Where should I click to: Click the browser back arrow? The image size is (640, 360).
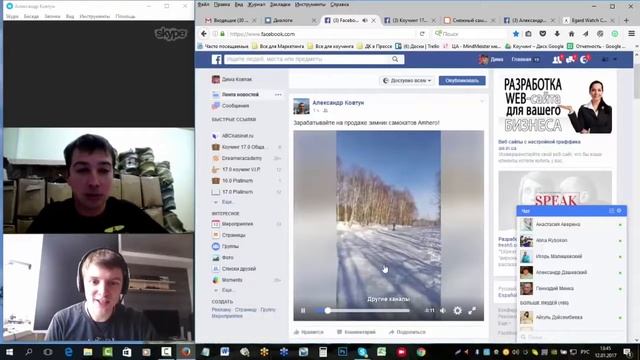(204, 34)
